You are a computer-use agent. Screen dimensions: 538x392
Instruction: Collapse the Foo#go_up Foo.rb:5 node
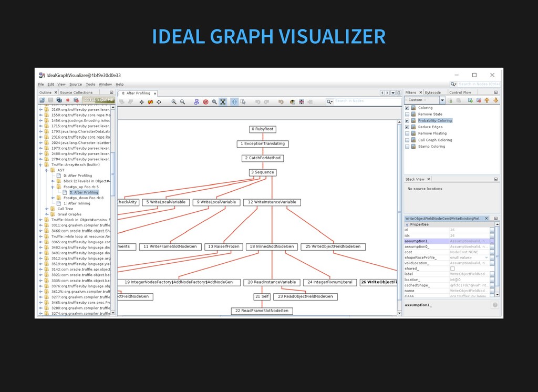tap(53, 187)
